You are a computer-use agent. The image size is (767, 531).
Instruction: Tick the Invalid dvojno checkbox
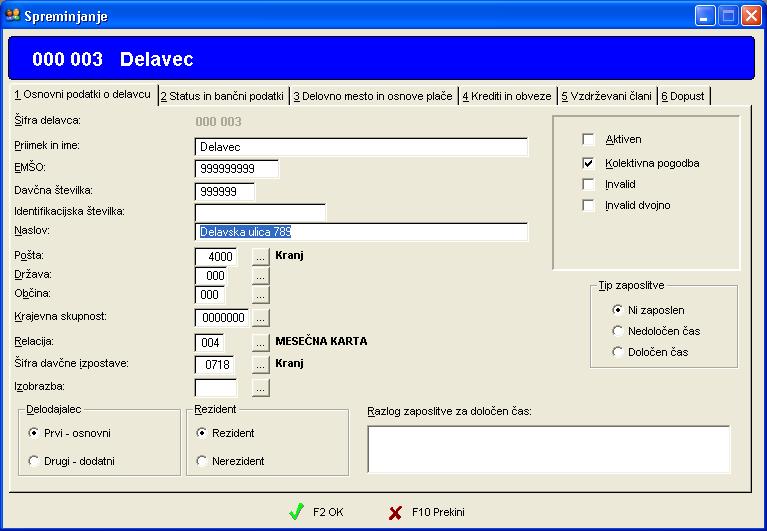point(588,206)
